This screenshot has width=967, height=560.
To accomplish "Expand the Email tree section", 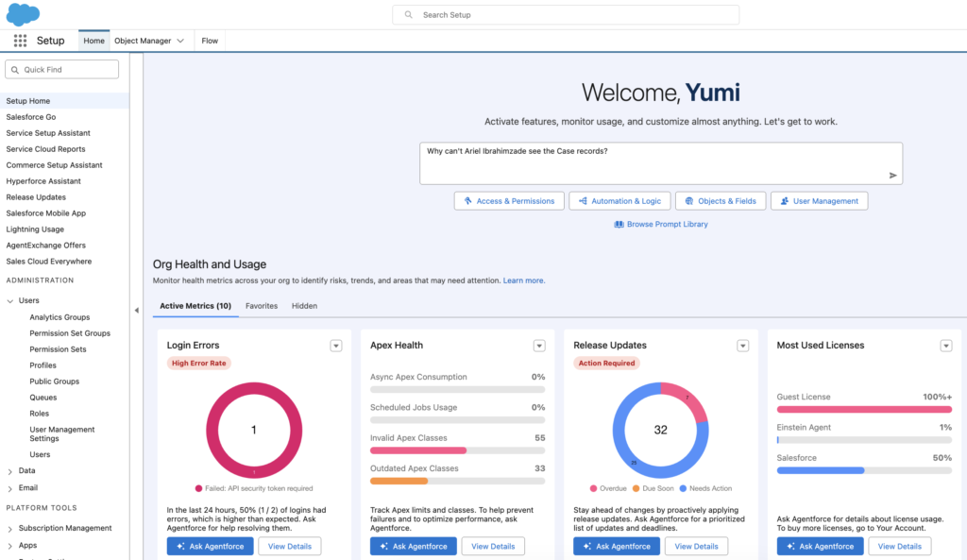I will pyautogui.click(x=9, y=488).
